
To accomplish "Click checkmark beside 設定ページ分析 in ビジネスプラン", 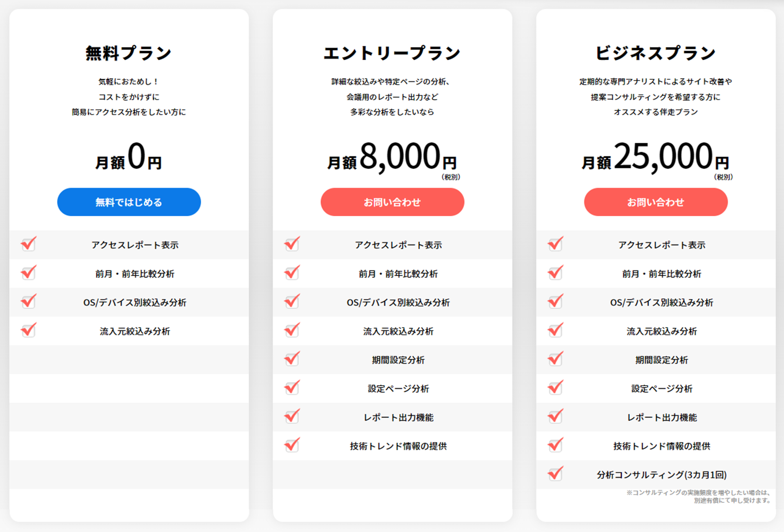I will click(x=555, y=387).
